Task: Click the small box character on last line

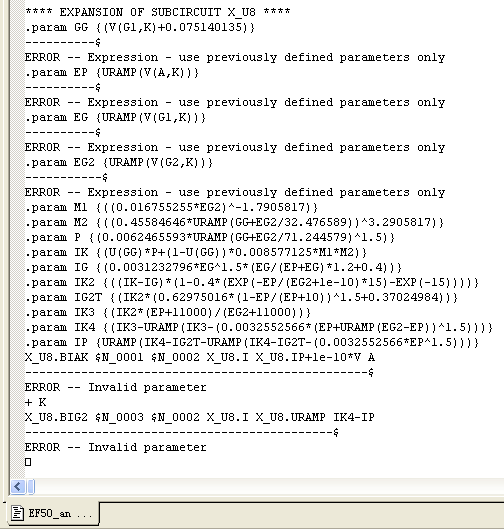Action: 28,462
